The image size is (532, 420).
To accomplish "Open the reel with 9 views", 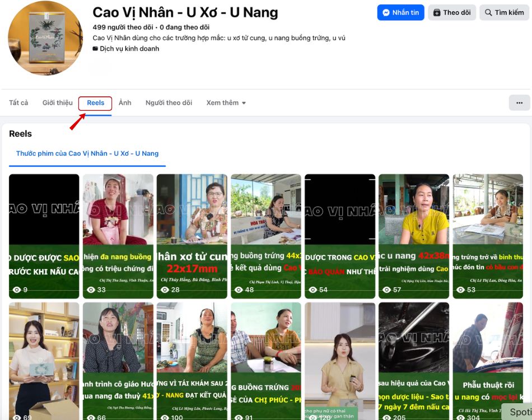I will [44, 236].
